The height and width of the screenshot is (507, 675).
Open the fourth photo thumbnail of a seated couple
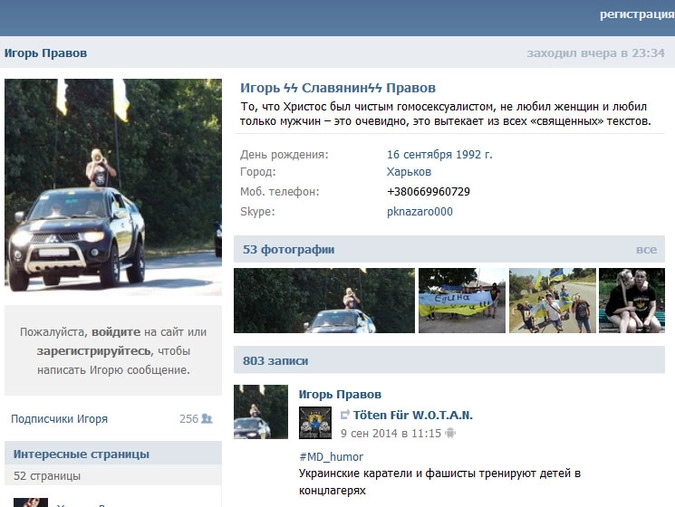pyautogui.click(x=631, y=300)
